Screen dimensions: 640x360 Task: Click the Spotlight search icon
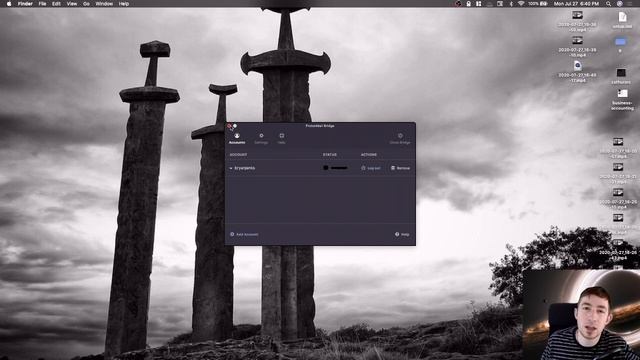point(608,4)
